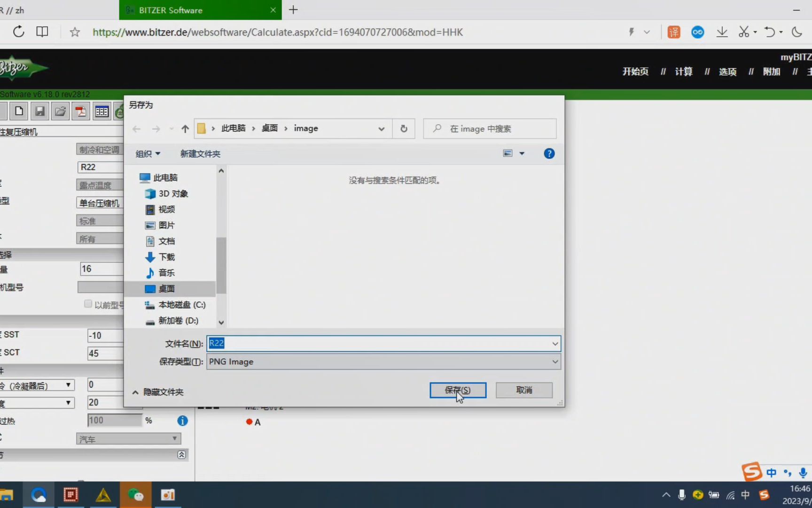Open the 保存类型 PNG Image dropdown
This screenshot has height=508, width=812.
[x=383, y=362]
